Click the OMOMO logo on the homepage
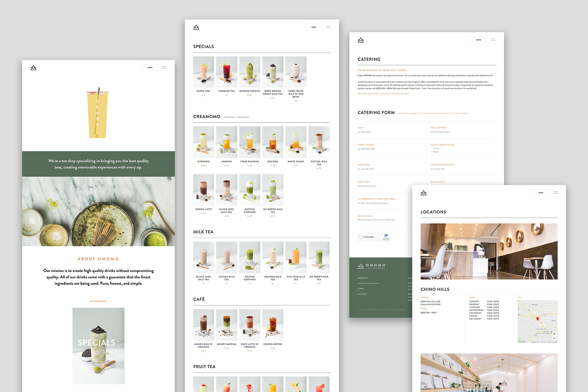 coord(34,68)
